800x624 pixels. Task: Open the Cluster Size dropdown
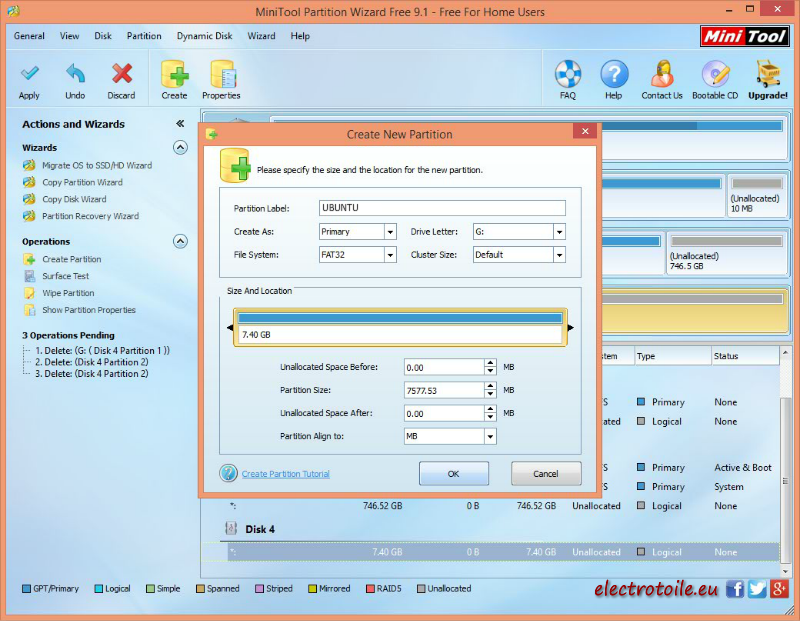pos(560,255)
